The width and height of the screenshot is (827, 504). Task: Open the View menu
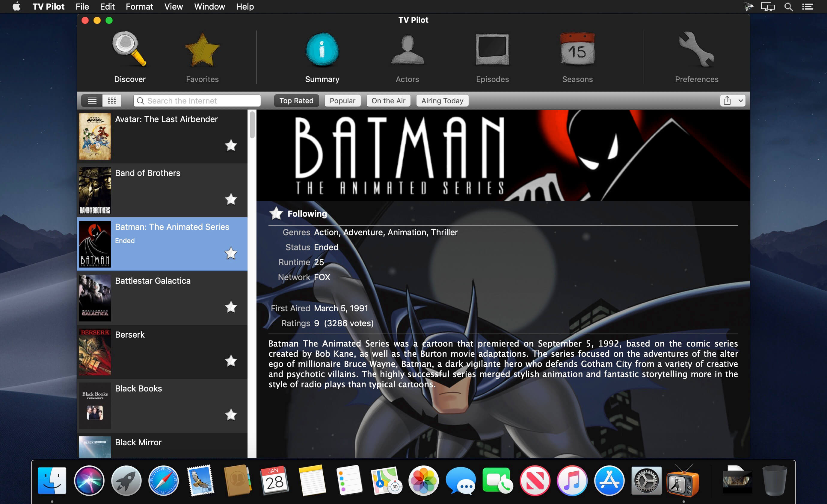pyautogui.click(x=173, y=7)
